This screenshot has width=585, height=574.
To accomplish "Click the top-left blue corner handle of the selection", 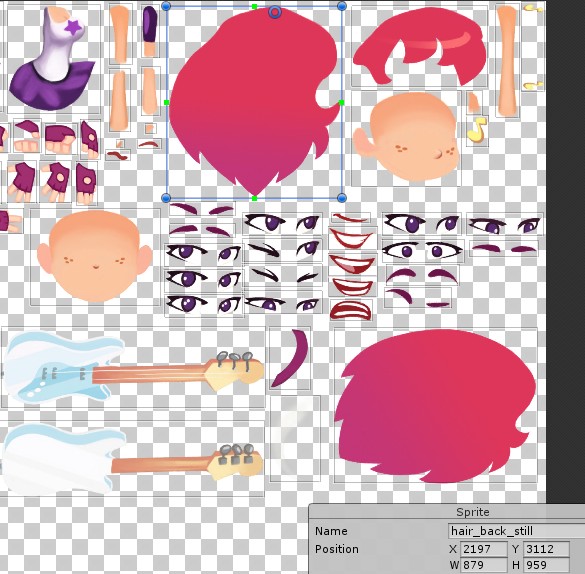I will click(x=166, y=6).
